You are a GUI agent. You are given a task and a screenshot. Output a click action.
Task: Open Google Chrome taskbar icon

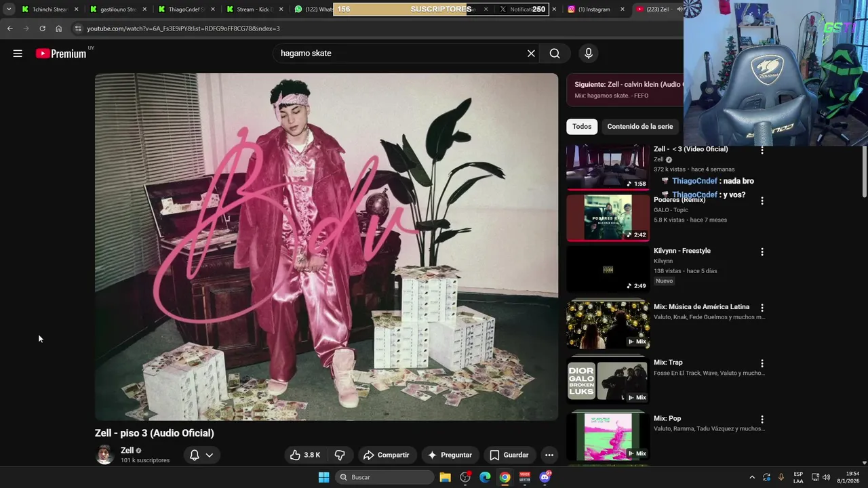point(505,477)
